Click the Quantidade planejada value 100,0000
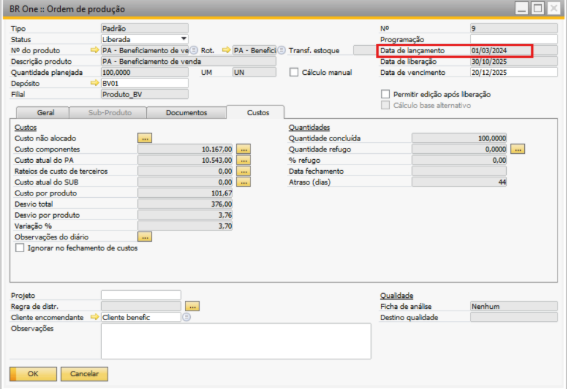 (x=145, y=72)
